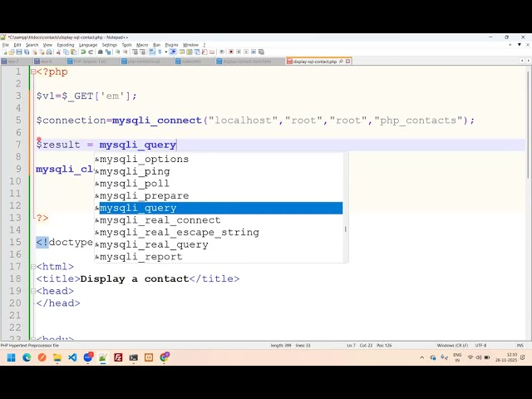Toggle Synchronize Vertical Scrolling icon
532x399 pixels.
pyautogui.click(x=134, y=52)
